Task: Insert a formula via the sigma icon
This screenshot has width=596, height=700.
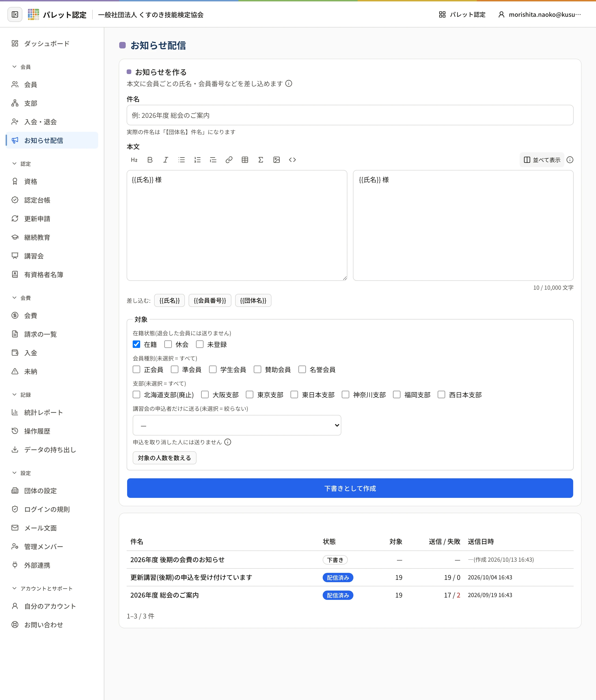Action: 261,160
